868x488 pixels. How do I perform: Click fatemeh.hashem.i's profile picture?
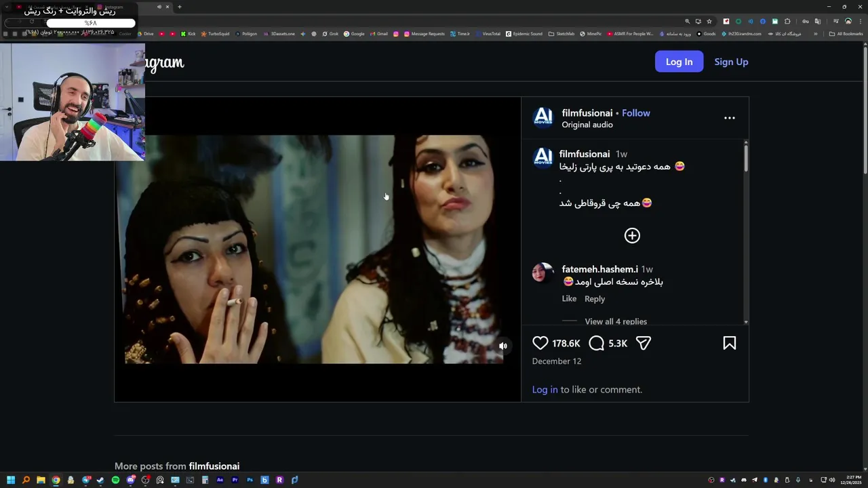pos(543,273)
